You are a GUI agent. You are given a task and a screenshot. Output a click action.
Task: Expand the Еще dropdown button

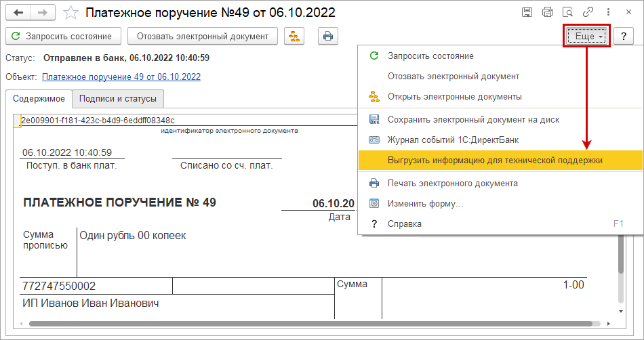587,37
